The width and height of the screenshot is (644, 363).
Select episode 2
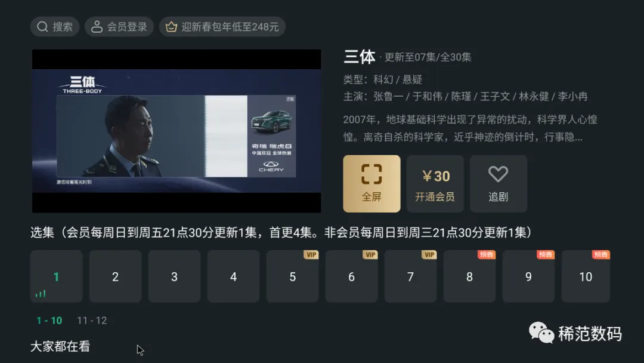tap(116, 276)
